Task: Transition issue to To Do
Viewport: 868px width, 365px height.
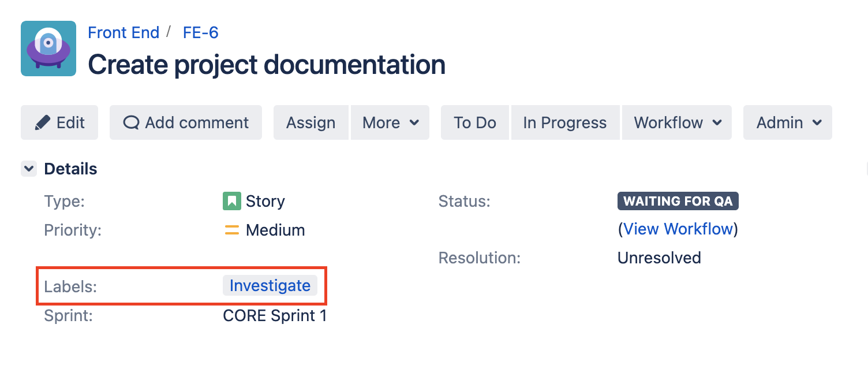Action: [x=475, y=122]
